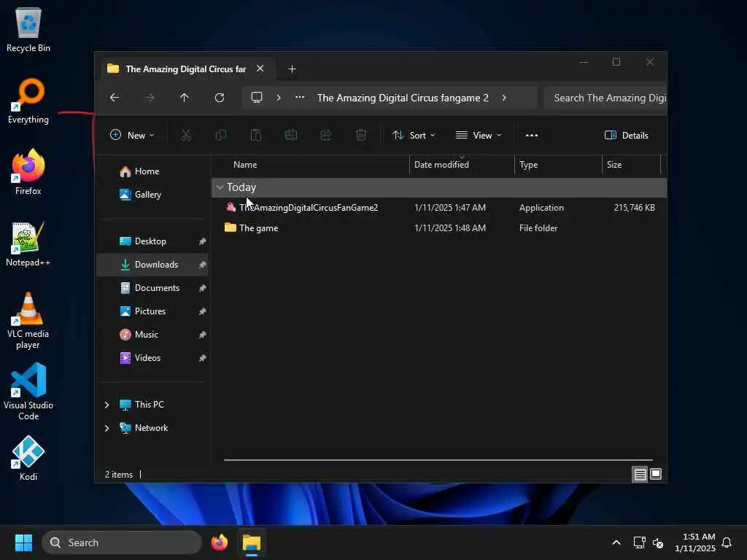Screen dimensions: 747x560
Task: Click the Paste toolbar icon
Action: point(256,135)
